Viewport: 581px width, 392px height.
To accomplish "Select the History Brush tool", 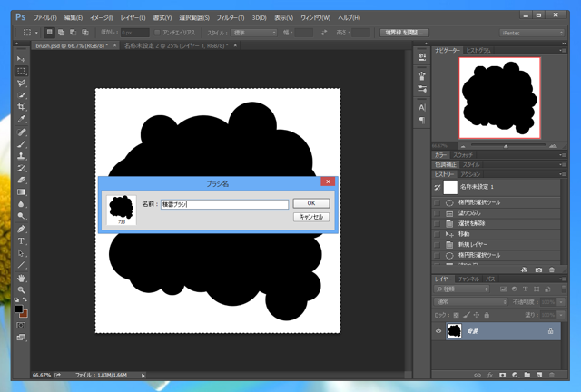I will tap(21, 168).
